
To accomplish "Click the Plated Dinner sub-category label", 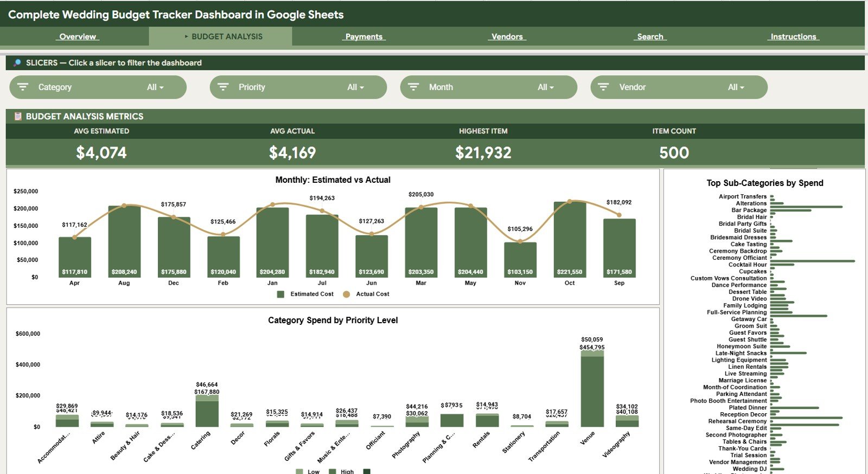I will 748,408.
